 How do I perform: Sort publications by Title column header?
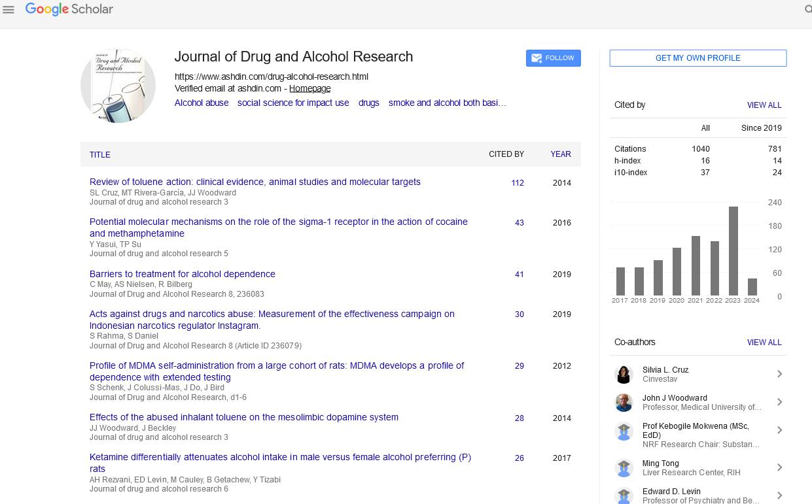pyautogui.click(x=100, y=155)
